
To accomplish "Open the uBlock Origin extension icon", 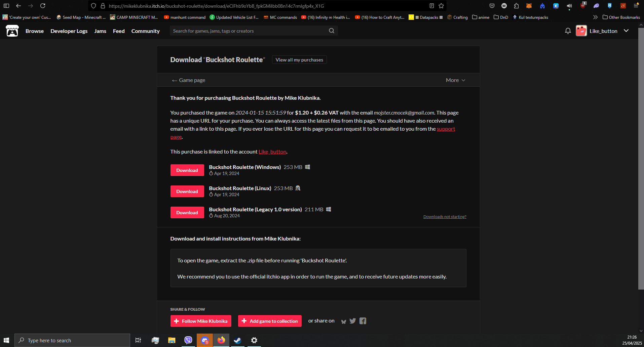I will 583,6.
